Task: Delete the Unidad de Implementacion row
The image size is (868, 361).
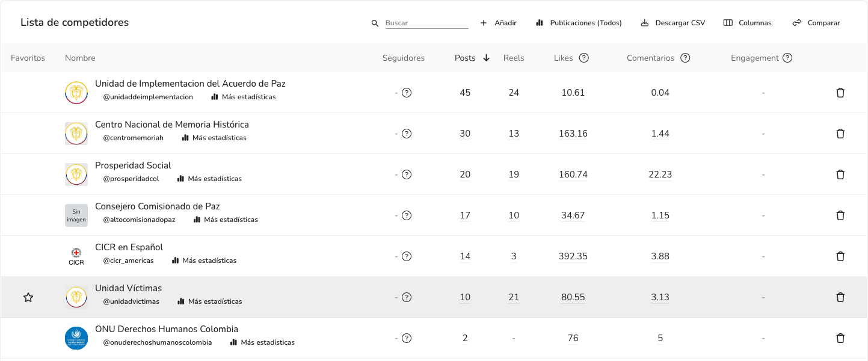Action: pyautogui.click(x=840, y=93)
